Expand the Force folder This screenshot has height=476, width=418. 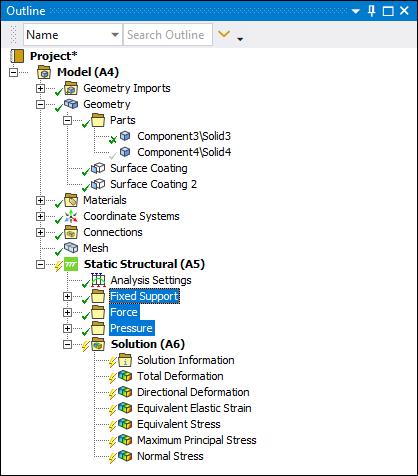point(67,312)
